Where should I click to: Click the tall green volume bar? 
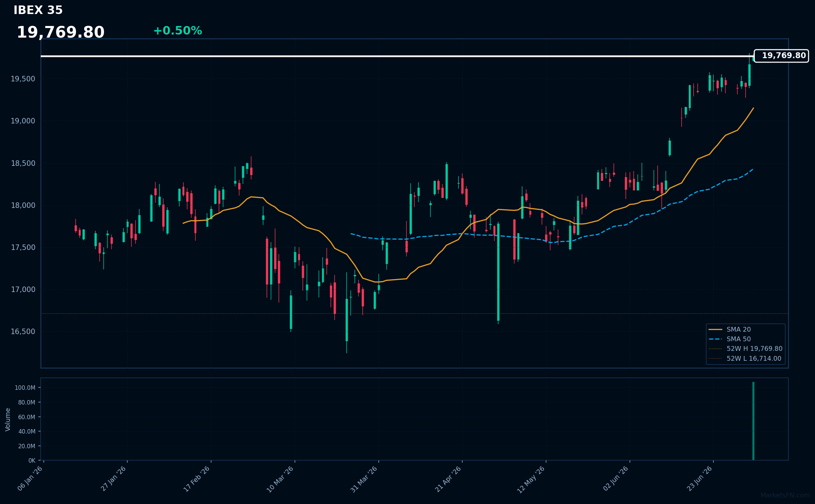point(753,421)
